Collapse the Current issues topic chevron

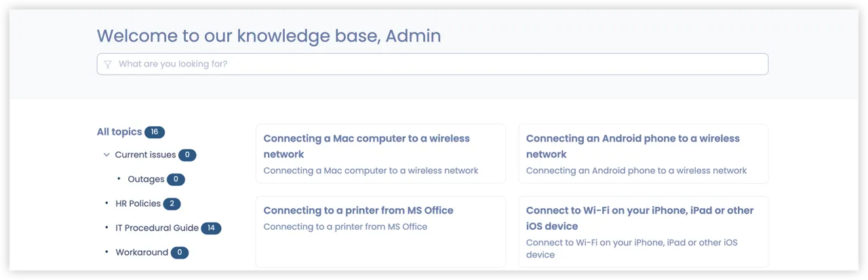tap(106, 155)
